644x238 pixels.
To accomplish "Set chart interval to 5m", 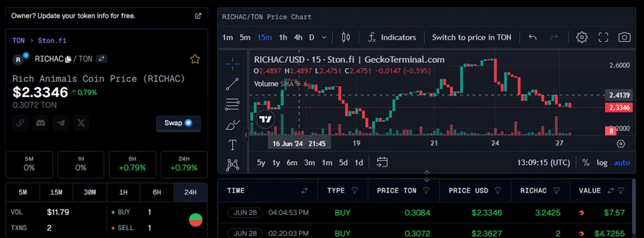I will 245,37.
